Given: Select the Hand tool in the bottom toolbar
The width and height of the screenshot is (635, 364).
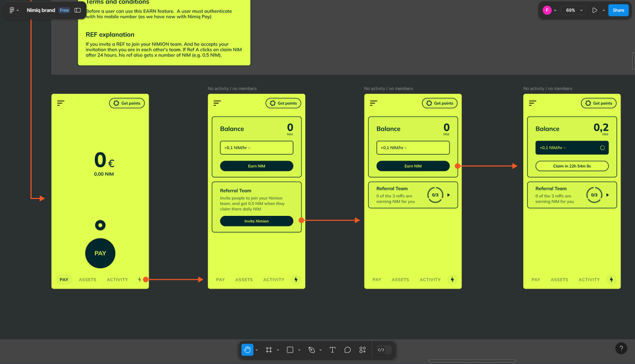Looking at the screenshot, I should click(247, 350).
